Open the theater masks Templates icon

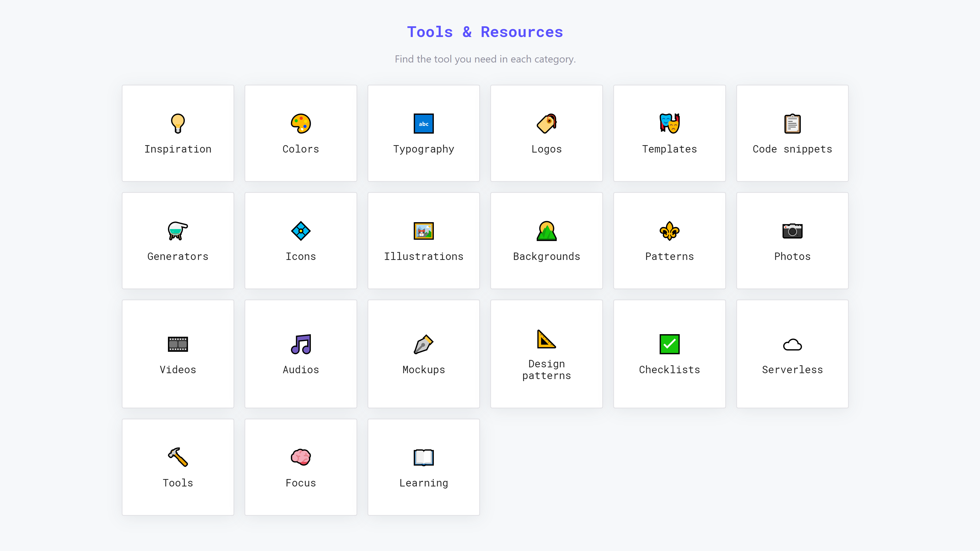point(669,123)
